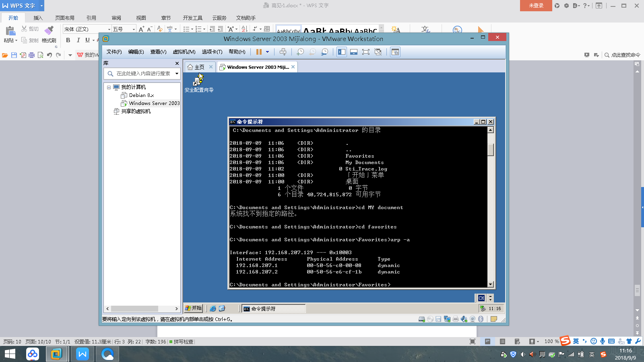Click the VMware message log note icon

(494, 319)
